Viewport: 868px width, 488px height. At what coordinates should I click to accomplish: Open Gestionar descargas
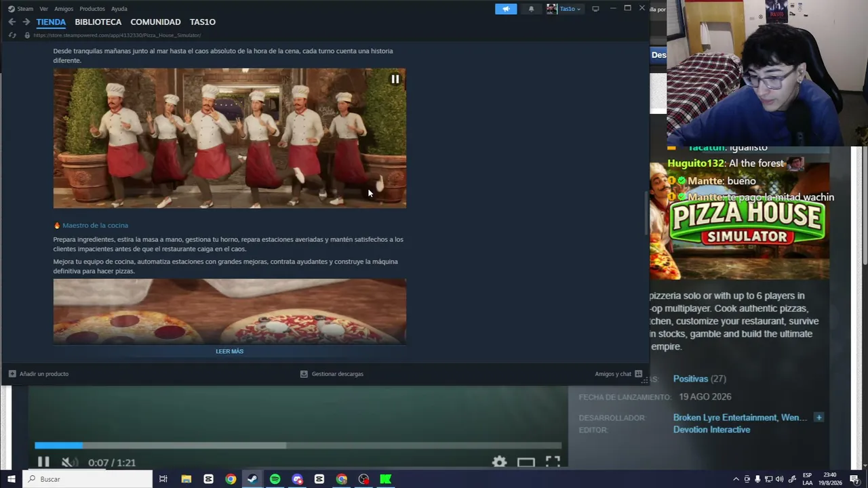332,373
